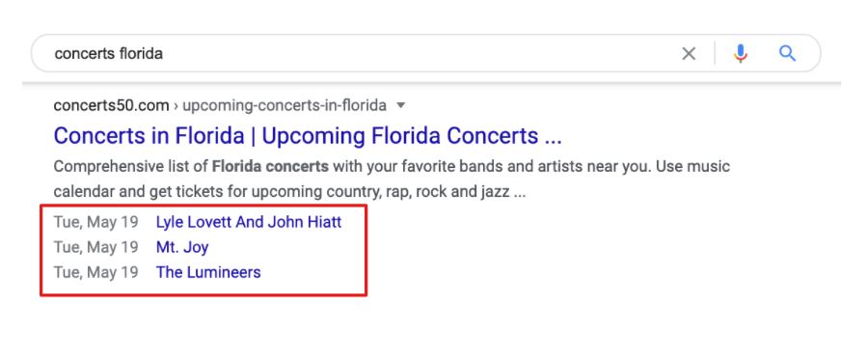
Task: Click the date beside The Lumineers event
Action: (95, 272)
